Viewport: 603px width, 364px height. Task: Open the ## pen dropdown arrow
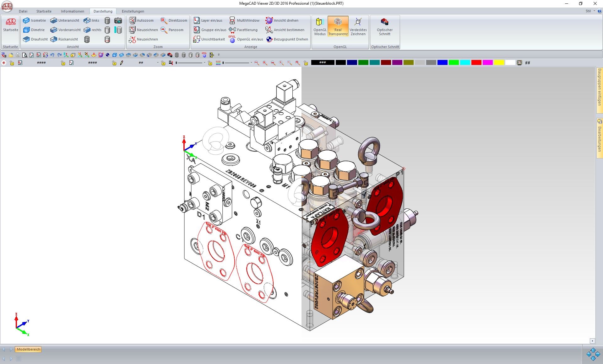[x=158, y=63]
